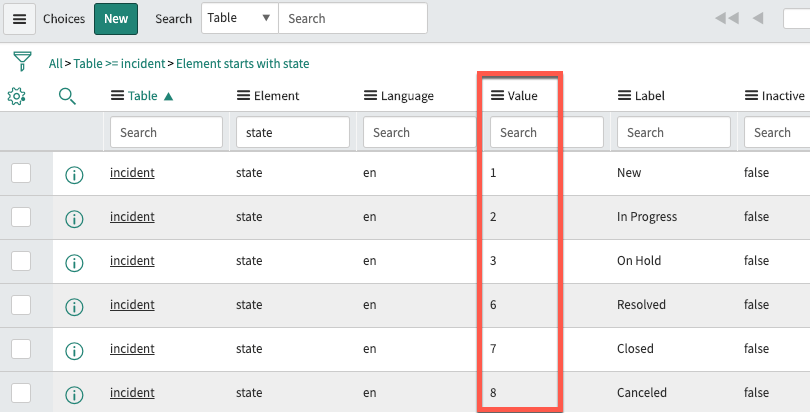
Task: Sort by Language column header
Action: [x=407, y=96]
